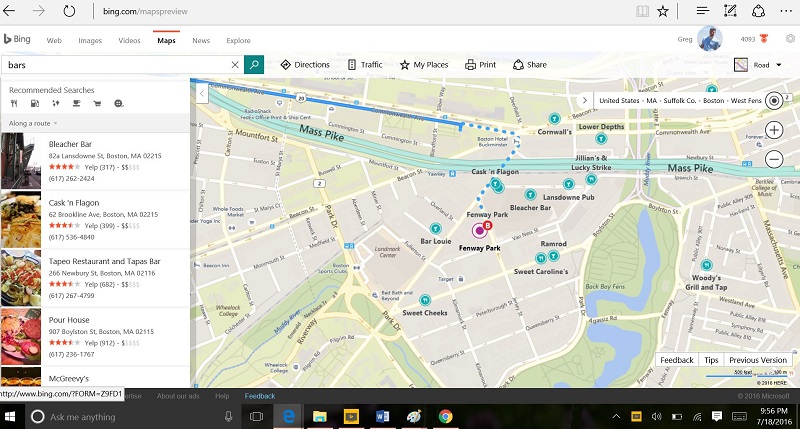This screenshot has height=429, width=800.
Task: Click the Fenway Park destination B marker
Action: 481,230
